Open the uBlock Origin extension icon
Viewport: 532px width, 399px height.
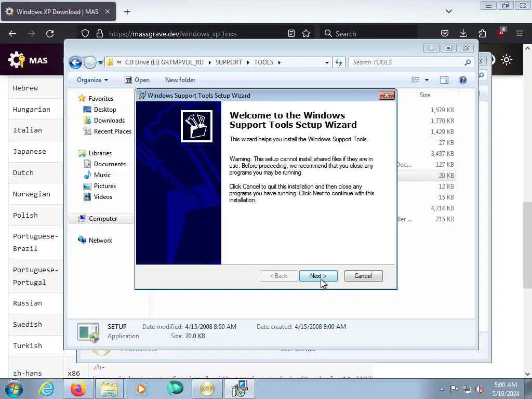coord(501,33)
